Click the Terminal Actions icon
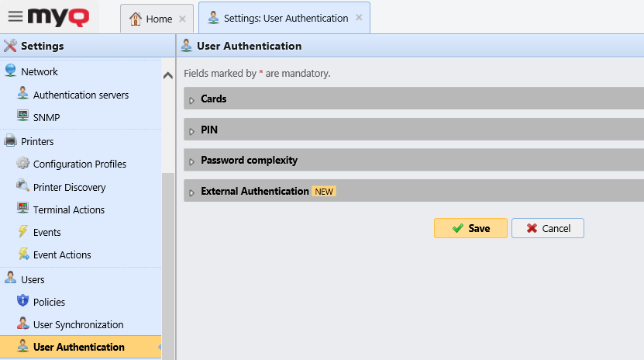 click(22, 209)
